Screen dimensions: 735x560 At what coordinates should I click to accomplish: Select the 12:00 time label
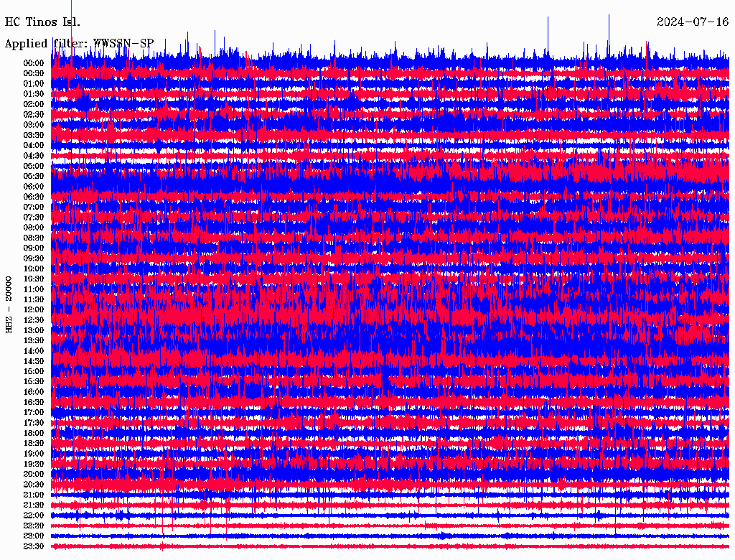point(34,310)
